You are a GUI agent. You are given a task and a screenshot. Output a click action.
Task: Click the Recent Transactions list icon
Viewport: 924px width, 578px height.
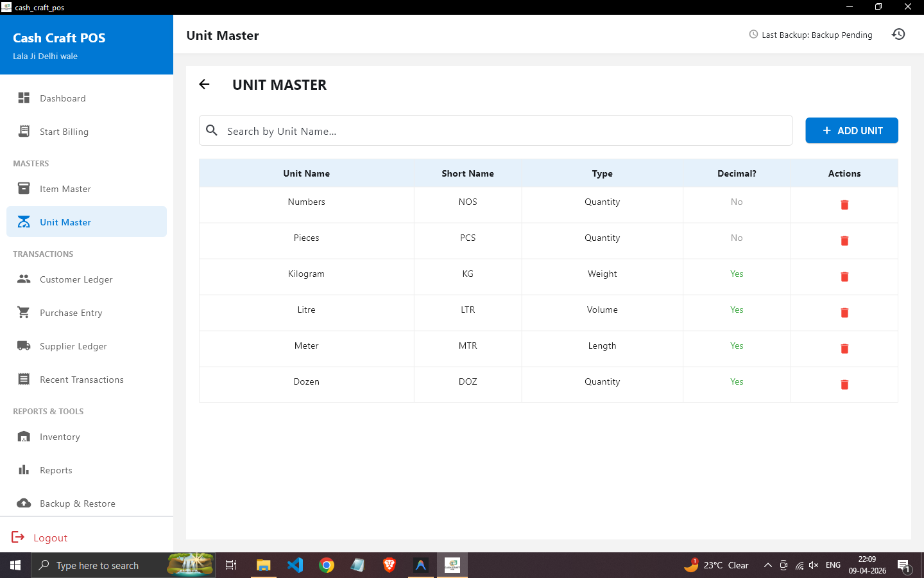pyautogui.click(x=24, y=379)
